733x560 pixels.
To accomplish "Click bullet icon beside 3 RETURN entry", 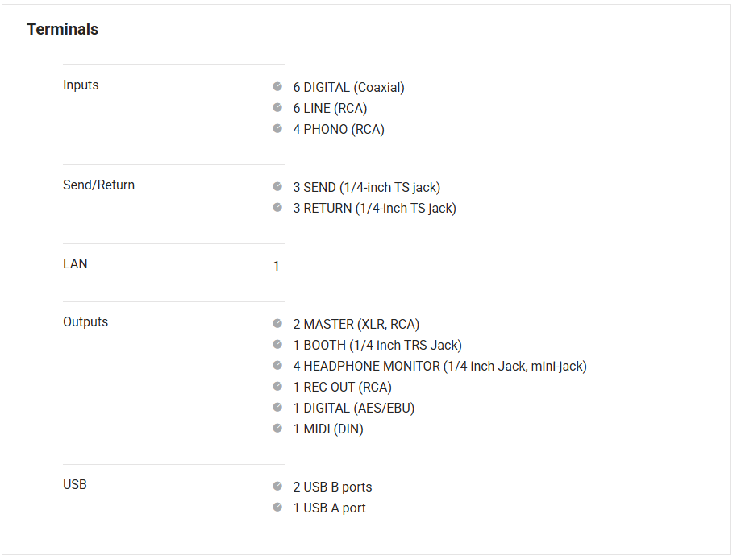I will click(277, 207).
